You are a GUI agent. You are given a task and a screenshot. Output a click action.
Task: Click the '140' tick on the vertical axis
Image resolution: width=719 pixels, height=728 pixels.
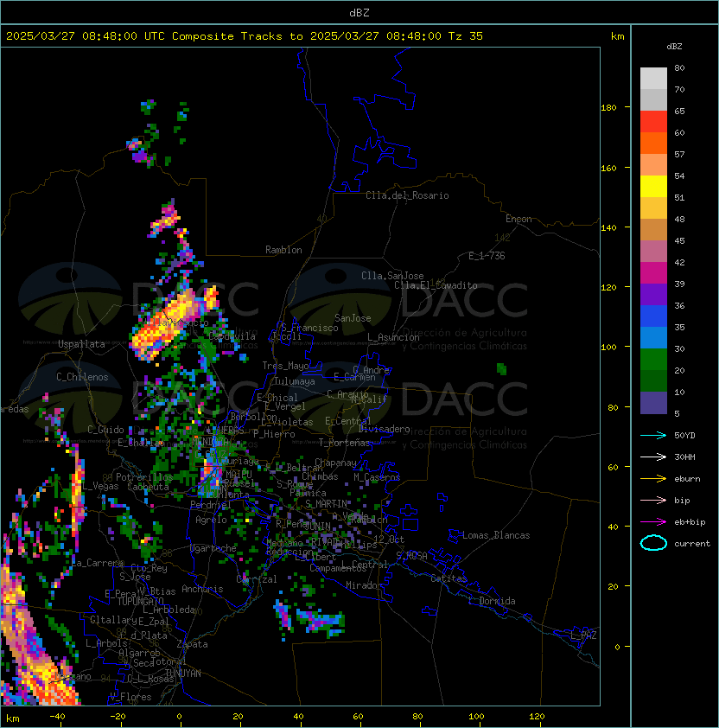(x=608, y=228)
